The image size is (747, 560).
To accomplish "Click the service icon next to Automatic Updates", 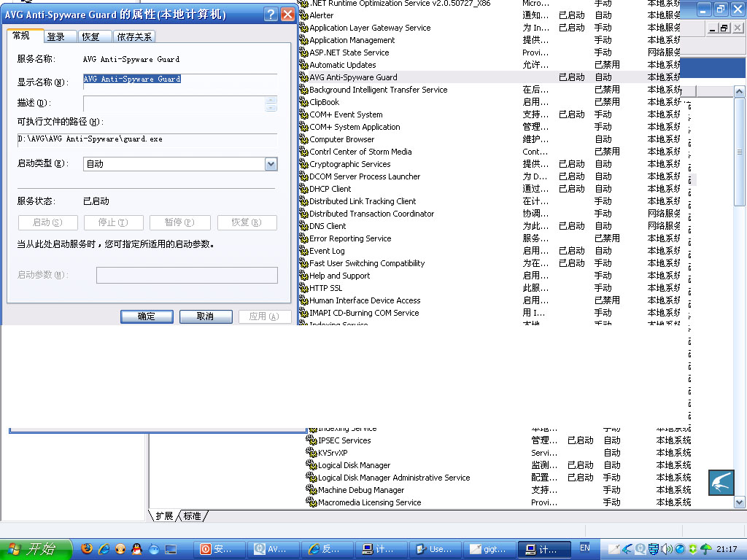I will coord(303,65).
